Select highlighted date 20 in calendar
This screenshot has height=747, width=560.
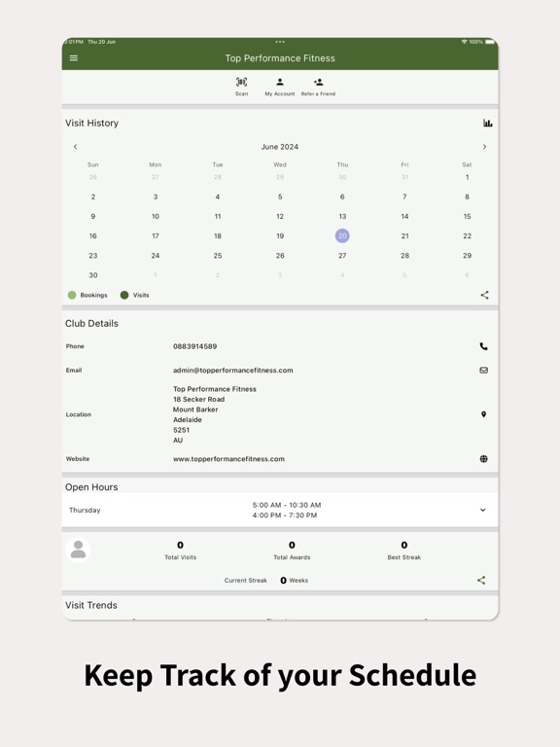click(342, 235)
